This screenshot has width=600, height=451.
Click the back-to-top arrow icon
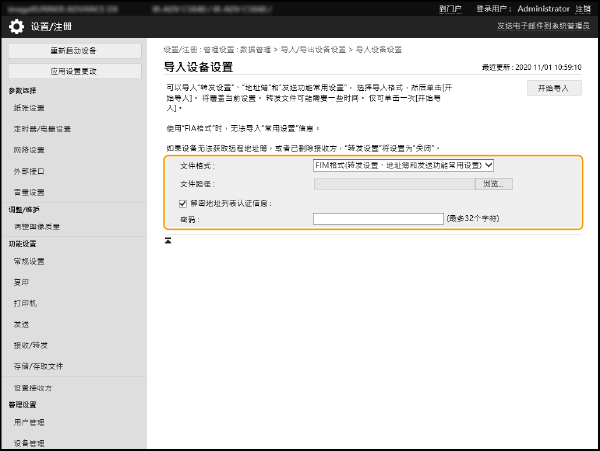[x=169, y=240]
